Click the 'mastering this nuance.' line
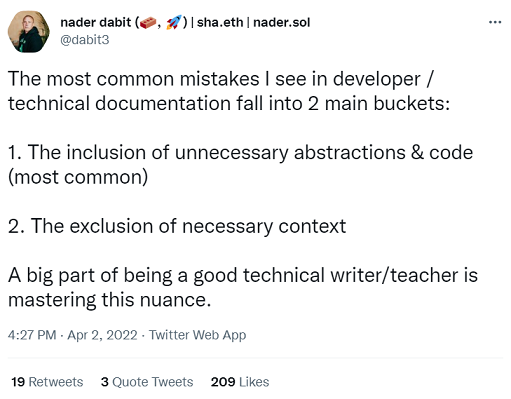The width and height of the screenshot is (511, 399). click(109, 300)
